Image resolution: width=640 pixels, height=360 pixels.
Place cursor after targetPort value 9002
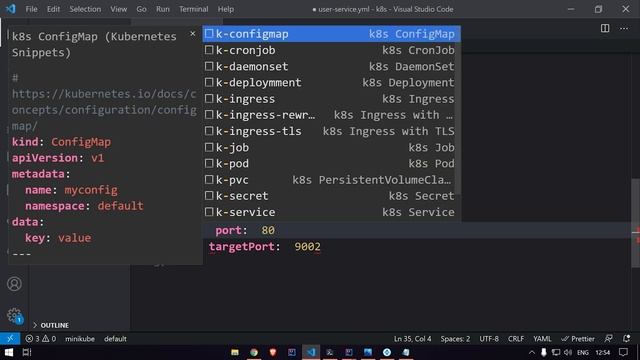tap(321, 247)
